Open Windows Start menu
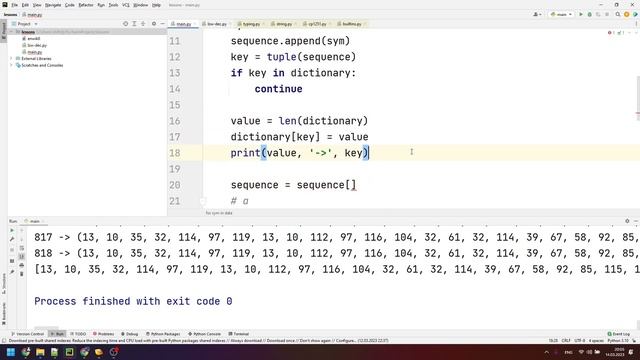This screenshot has width=640, height=360. [x=11, y=352]
